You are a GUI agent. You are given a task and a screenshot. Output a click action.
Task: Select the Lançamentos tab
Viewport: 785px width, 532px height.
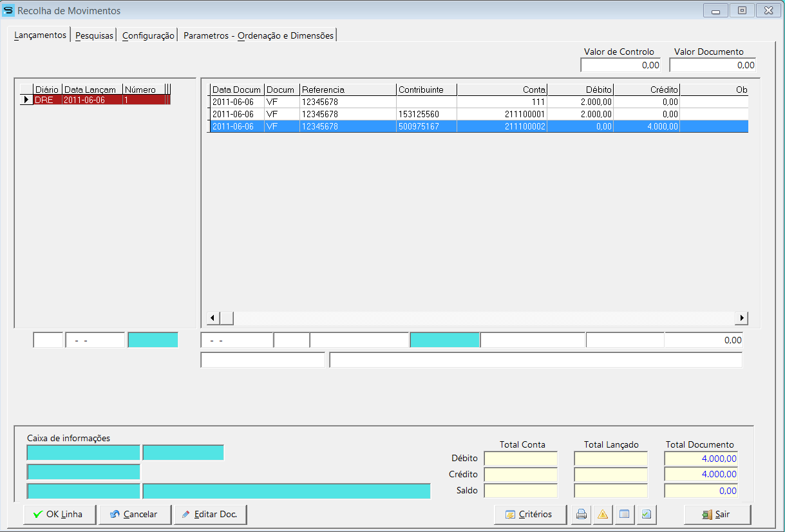[x=41, y=35]
